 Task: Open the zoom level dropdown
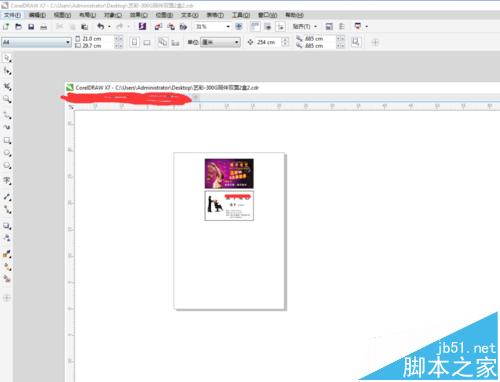pyautogui.click(x=228, y=27)
